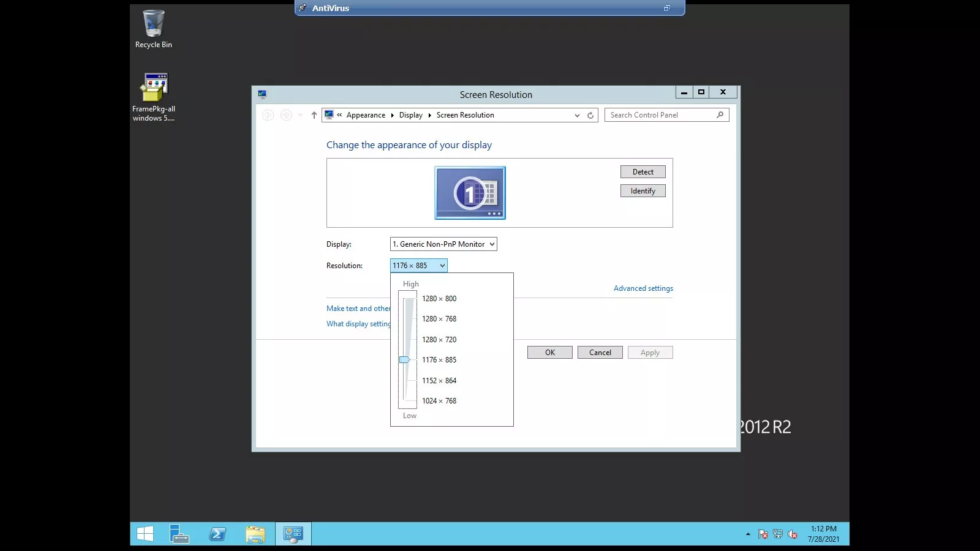Image resolution: width=980 pixels, height=551 pixels.
Task: Click the Windows Start button
Action: point(145,534)
